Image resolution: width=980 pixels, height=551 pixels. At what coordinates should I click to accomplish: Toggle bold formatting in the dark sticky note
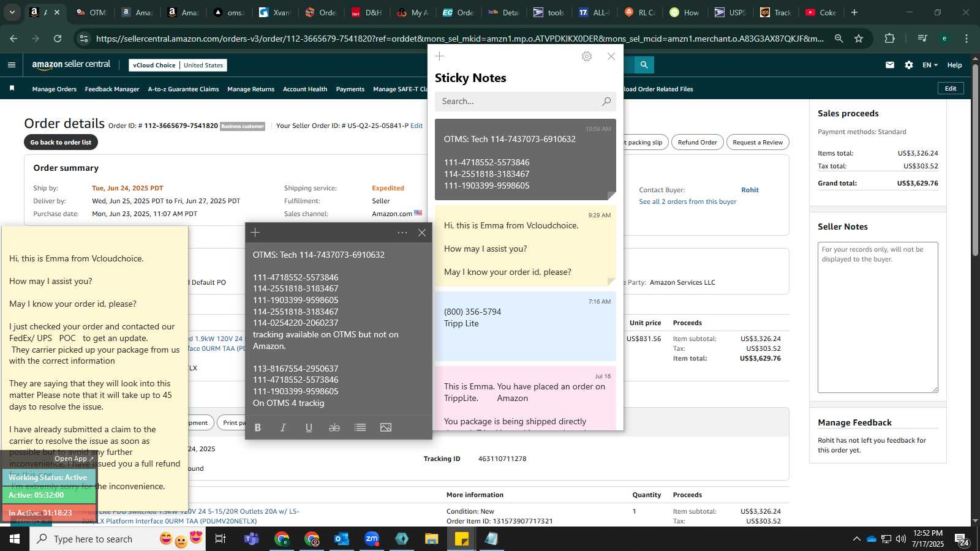pyautogui.click(x=258, y=427)
